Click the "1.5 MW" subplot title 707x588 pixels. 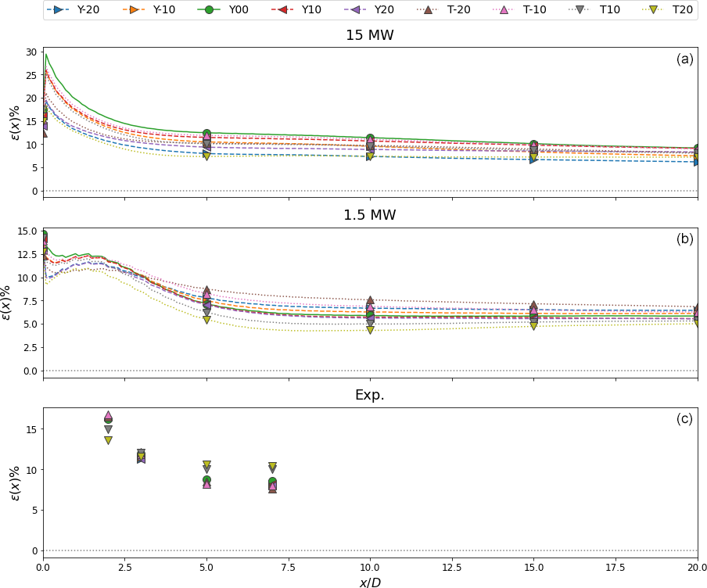(x=370, y=216)
